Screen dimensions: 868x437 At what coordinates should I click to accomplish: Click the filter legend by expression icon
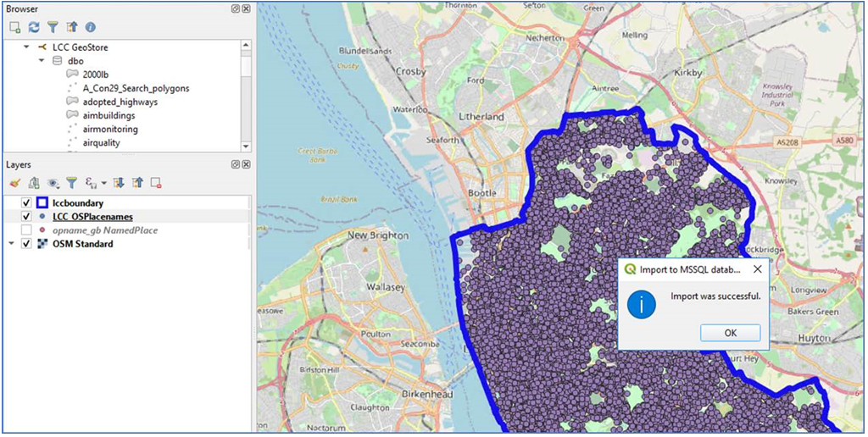click(90, 183)
